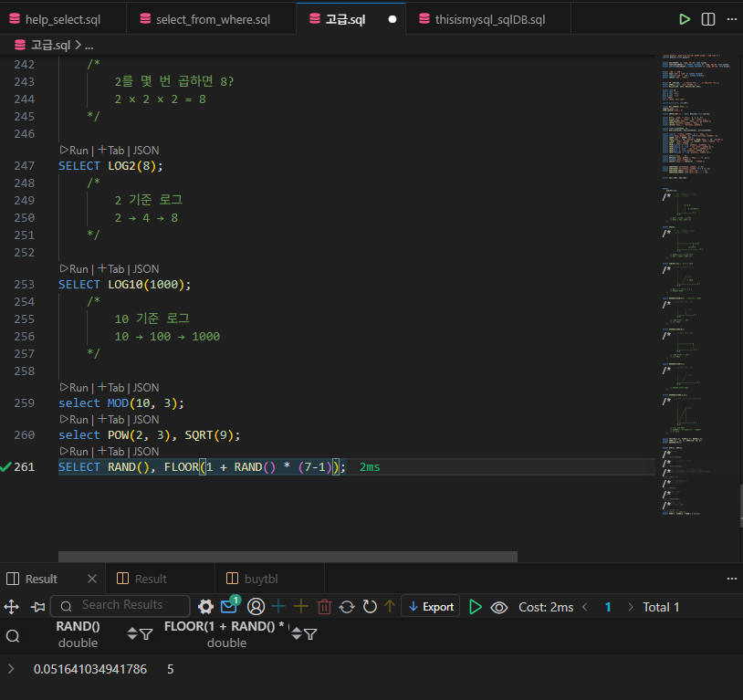Click 'Cost: 2ms' label in results toolbar
743x700 pixels.
pos(546,607)
